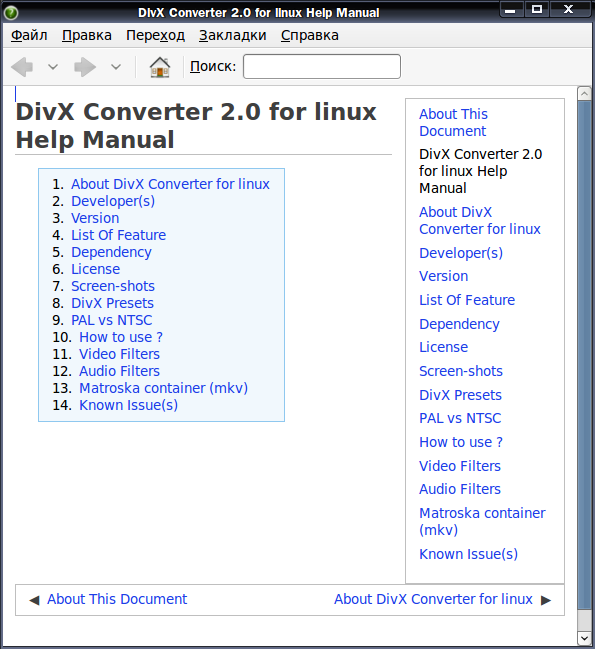This screenshot has width=595, height=649.
Task: Click the Back arrow toolbar icon
Action: (x=22, y=67)
